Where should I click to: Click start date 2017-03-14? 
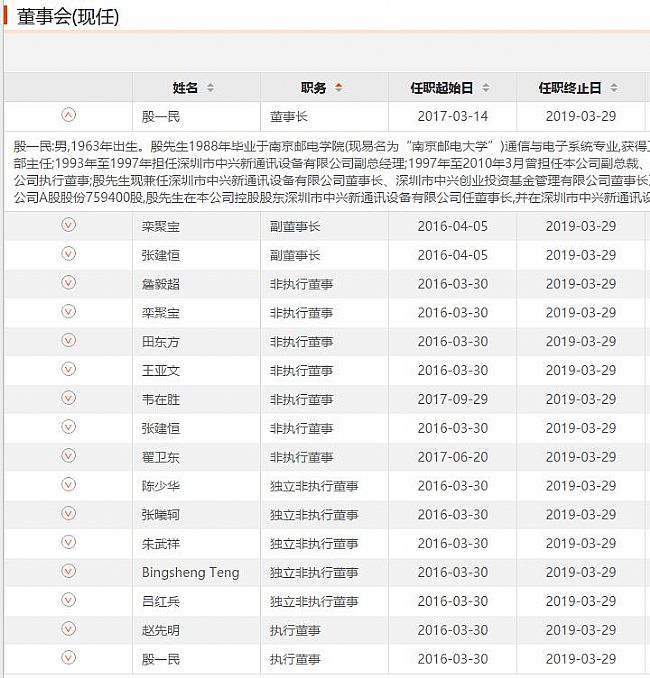pos(452,116)
